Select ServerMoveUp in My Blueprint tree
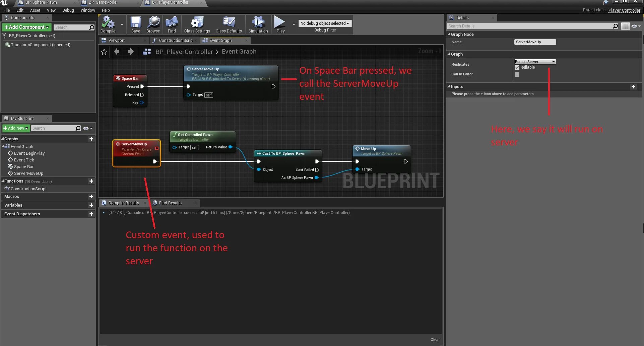This screenshot has width=644, height=346. [x=28, y=174]
